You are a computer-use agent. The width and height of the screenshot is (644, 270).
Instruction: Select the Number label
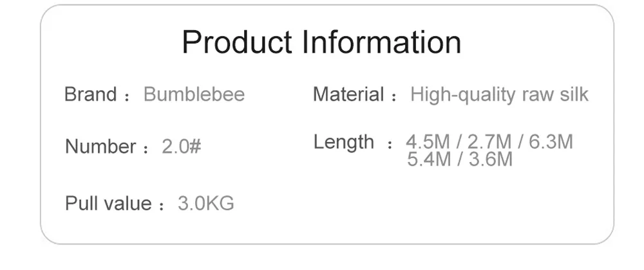click(100, 147)
